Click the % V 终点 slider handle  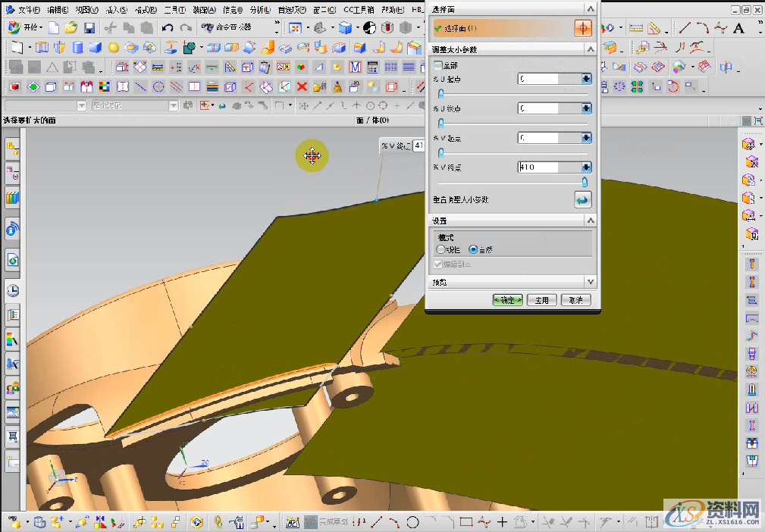(x=585, y=182)
